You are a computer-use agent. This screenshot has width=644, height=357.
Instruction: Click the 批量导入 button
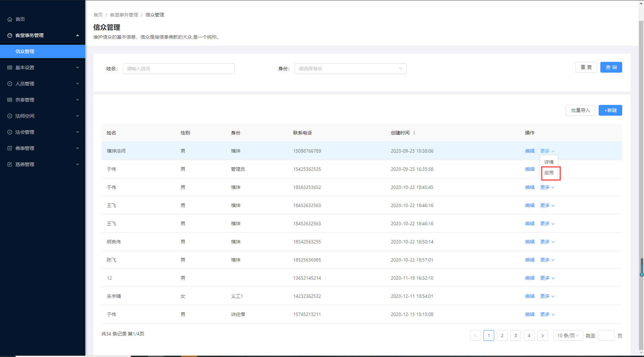[x=581, y=110]
